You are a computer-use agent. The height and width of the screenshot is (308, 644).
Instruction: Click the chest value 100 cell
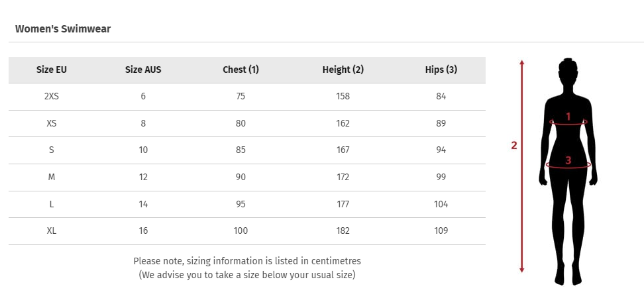tap(241, 231)
